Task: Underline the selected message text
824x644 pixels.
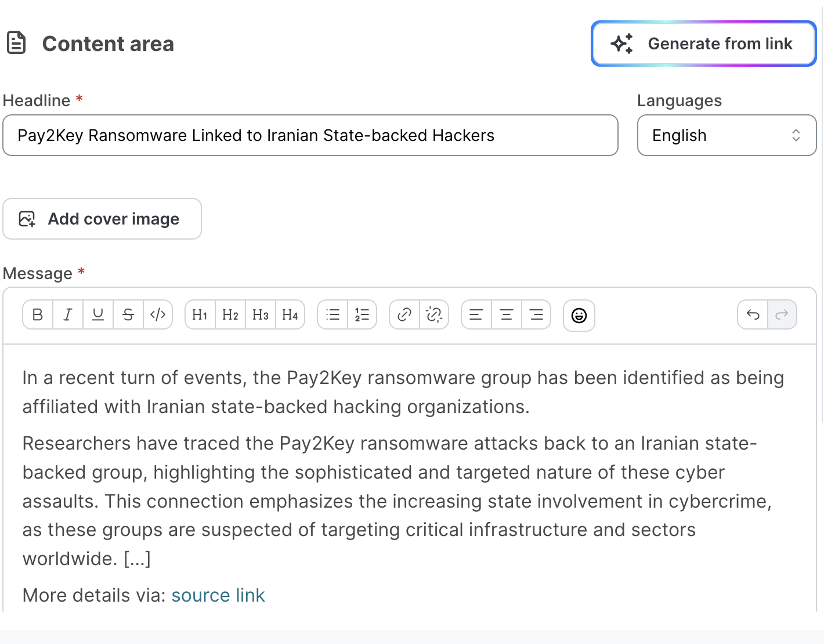Action: [98, 314]
